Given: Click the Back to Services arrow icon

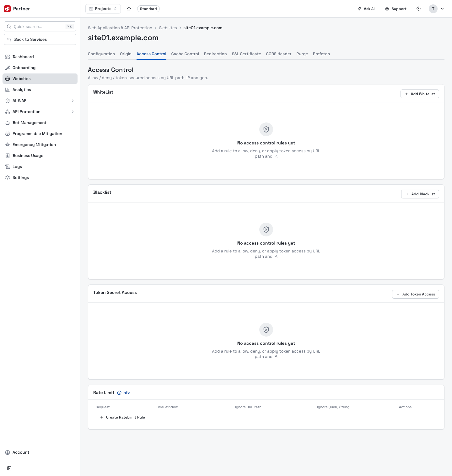Looking at the screenshot, I should tap(9, 40).
